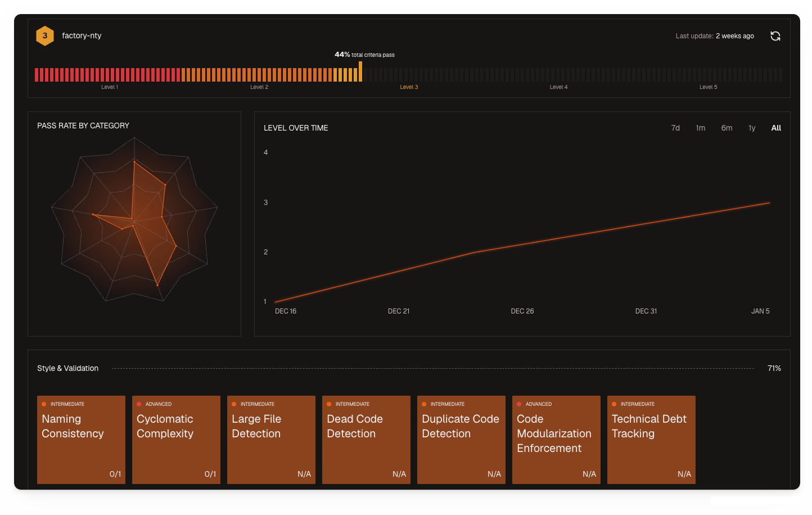Click the Level 1 label on the criteria bar

(110, 87)
